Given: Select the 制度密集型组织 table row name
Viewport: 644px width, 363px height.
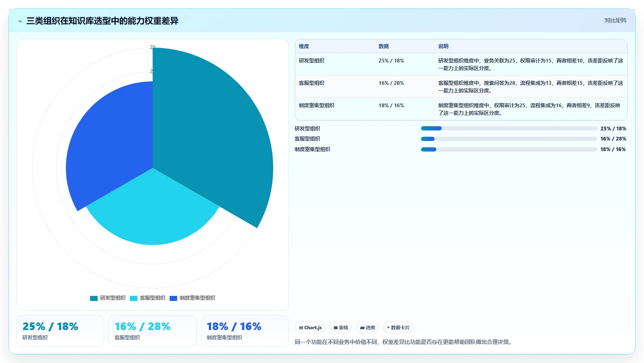Looking at the screenshot, I should pos(317,106).
